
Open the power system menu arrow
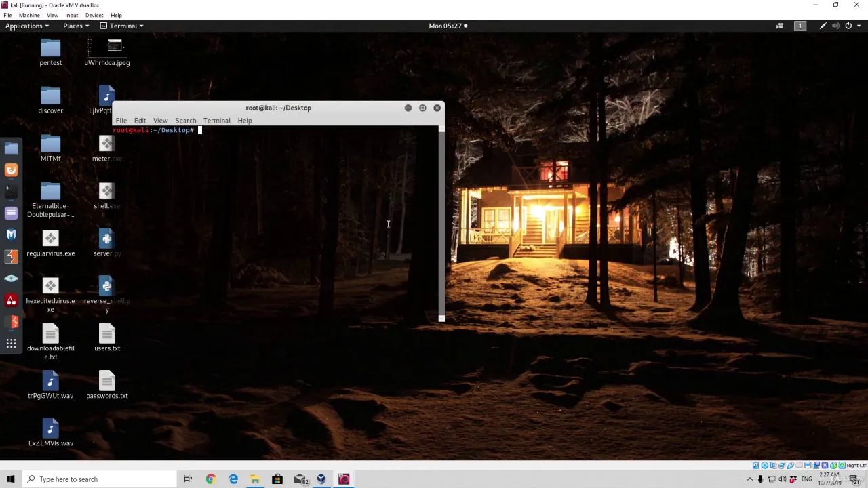[x=860, y=26]
